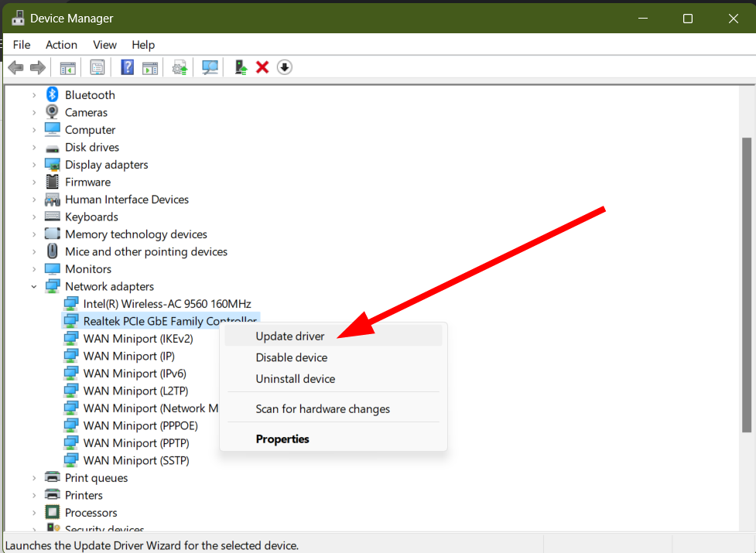Expand the Monitors category
Screen dimensions: 756x553
[x=34, y=269]
